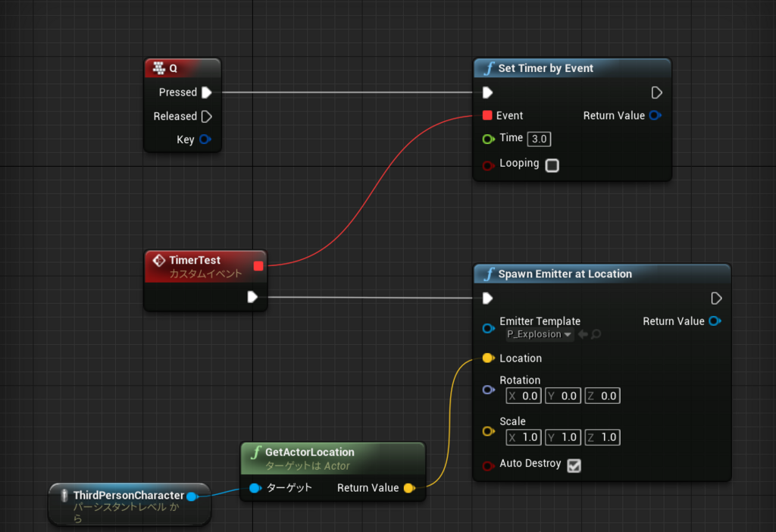Edit Scale X value field
Viewport: 776px width, 532px height.
click(x=523, y=437)
